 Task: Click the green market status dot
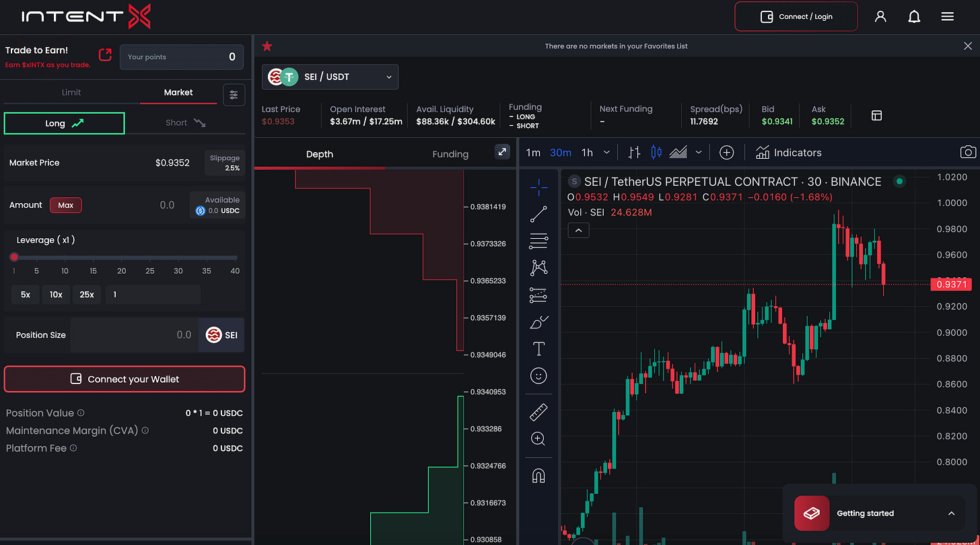pos(899,181)
